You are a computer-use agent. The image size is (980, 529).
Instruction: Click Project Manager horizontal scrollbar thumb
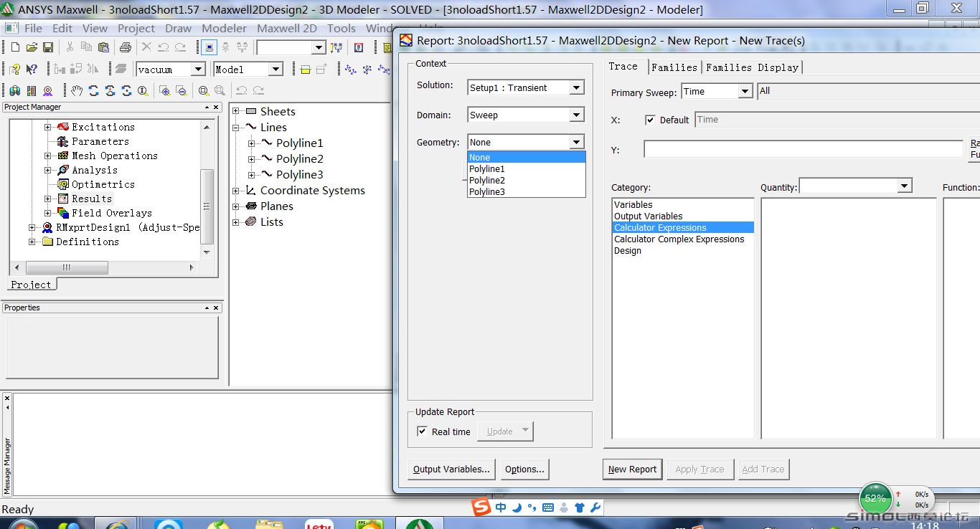(x=67, y=267)
